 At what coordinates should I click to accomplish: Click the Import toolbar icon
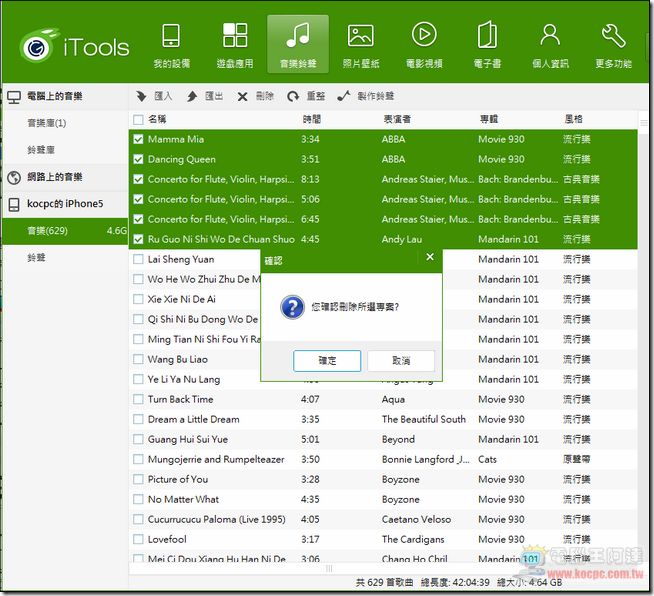[141, 96]
